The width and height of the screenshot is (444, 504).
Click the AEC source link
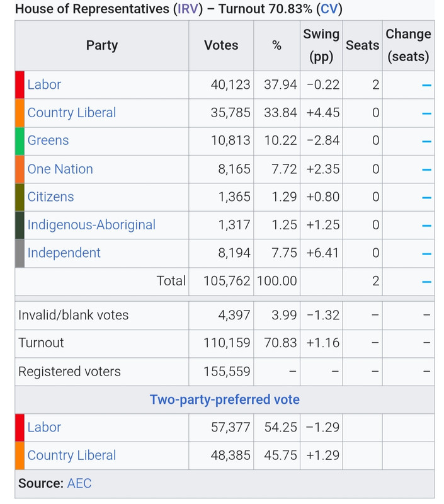[x=79, y=483]
